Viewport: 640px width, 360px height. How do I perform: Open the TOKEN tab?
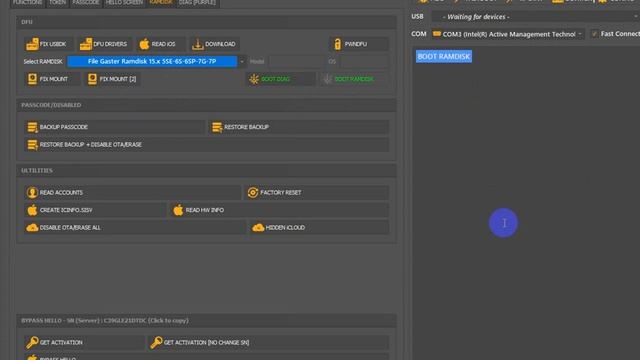[57, 3]
